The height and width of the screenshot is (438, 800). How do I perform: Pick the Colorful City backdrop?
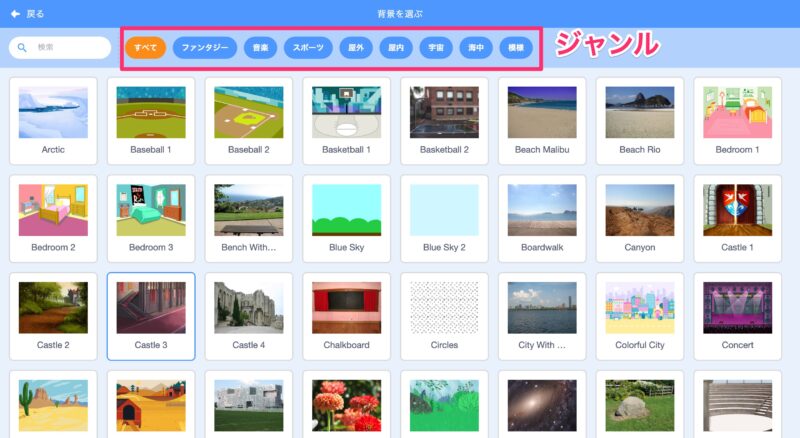coord(640,315)
